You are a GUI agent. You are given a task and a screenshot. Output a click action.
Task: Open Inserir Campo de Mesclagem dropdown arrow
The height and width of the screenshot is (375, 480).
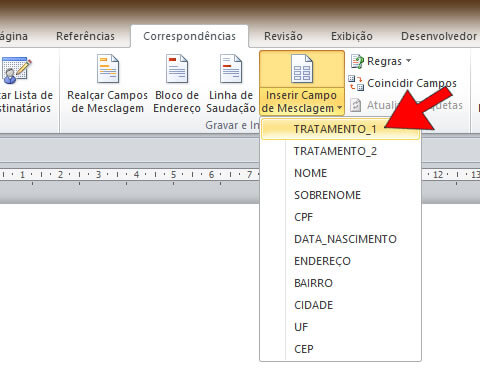click(x=339, y=108)
